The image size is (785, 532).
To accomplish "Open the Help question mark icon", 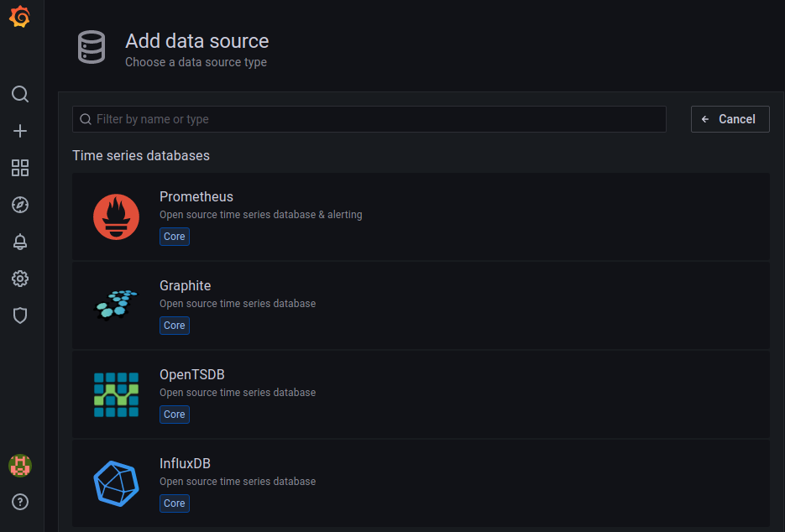I will coord(20,502).
